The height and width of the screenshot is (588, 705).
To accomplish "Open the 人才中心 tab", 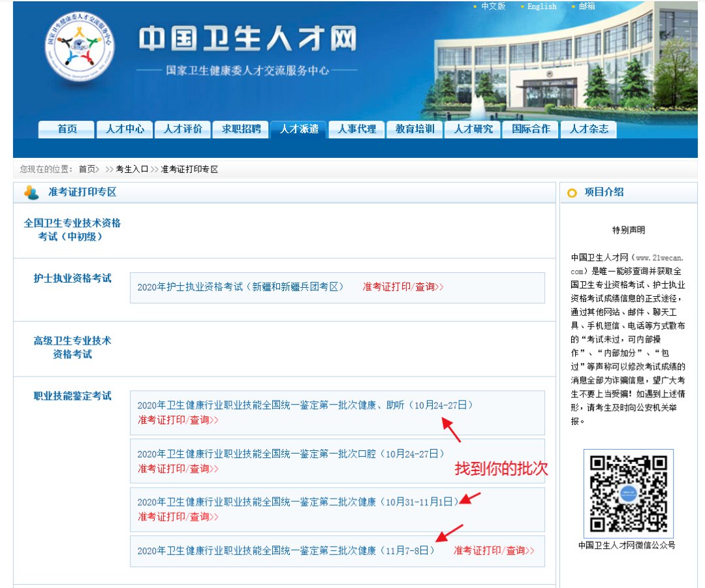I will pos(125,129).
